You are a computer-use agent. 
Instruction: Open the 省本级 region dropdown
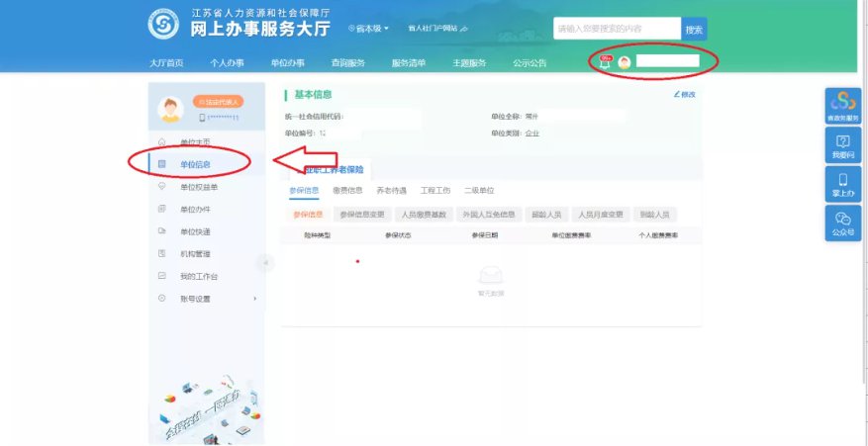pos(369,29)
